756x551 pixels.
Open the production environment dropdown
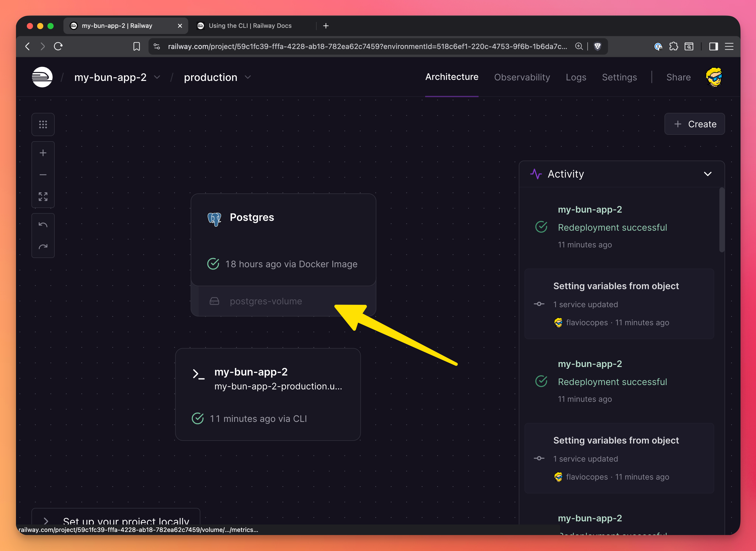tap(248, 77)
